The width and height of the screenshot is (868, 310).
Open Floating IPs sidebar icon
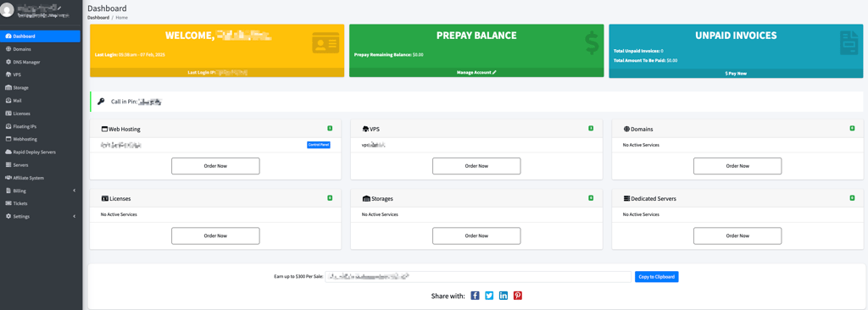[8, 126]
